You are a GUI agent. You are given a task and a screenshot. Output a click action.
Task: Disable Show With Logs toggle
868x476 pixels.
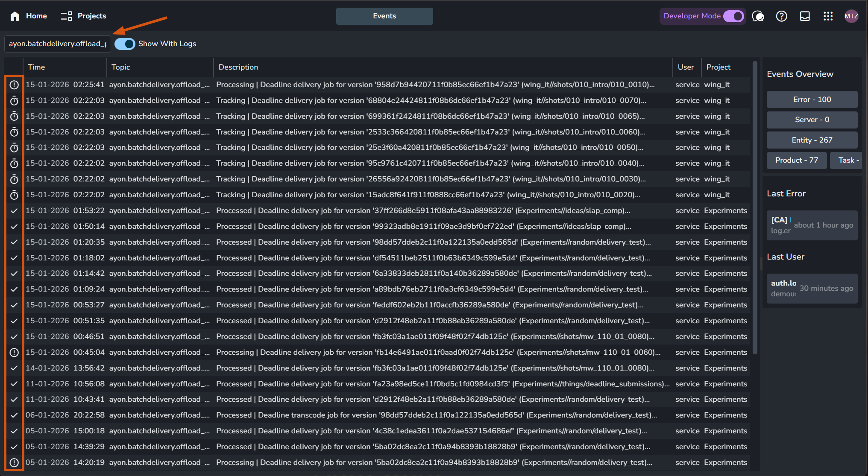125,44
